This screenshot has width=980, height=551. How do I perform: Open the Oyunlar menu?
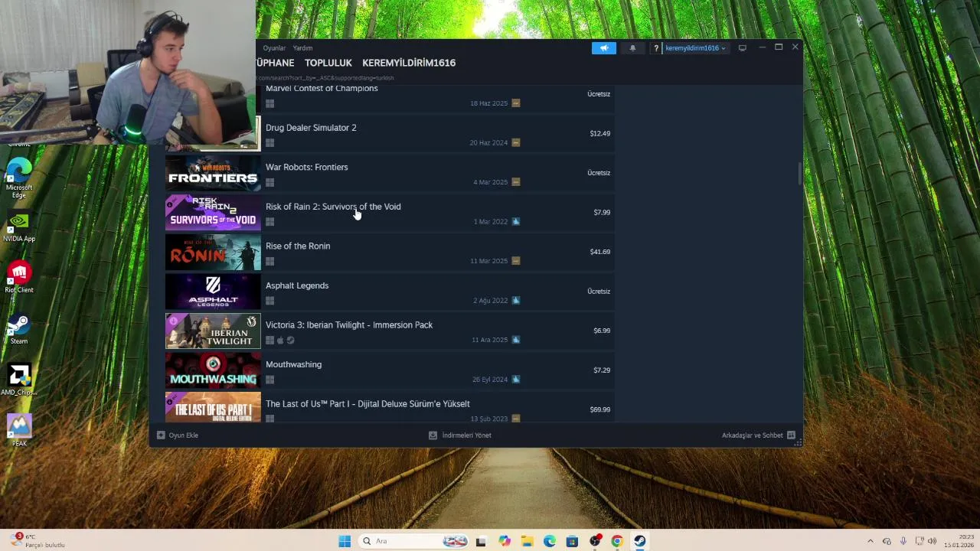(x=274, y=48)
